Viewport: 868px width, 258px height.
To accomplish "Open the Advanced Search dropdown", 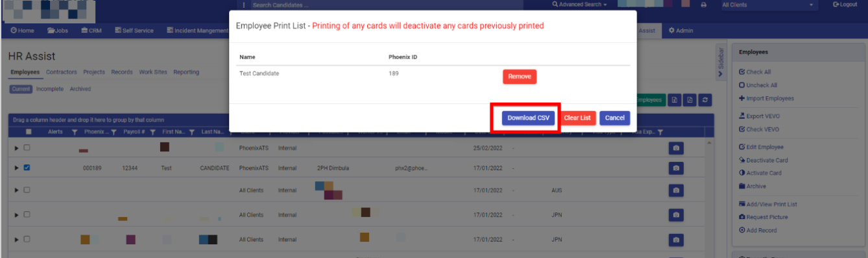I will click(579, 5).
